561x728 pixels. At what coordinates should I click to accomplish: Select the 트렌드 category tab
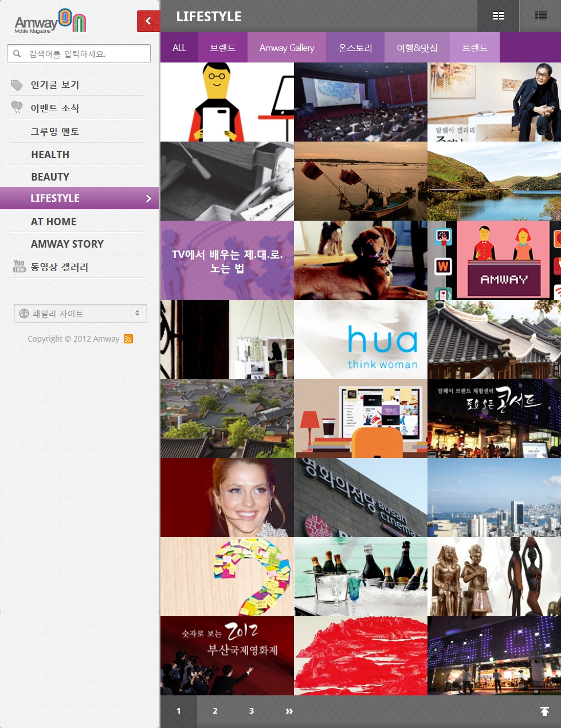474,48
